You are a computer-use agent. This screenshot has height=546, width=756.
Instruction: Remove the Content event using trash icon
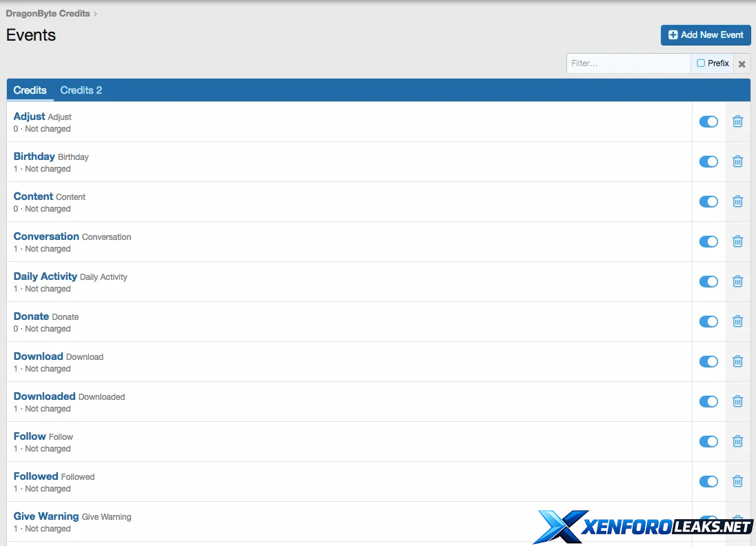pos(737,201)
